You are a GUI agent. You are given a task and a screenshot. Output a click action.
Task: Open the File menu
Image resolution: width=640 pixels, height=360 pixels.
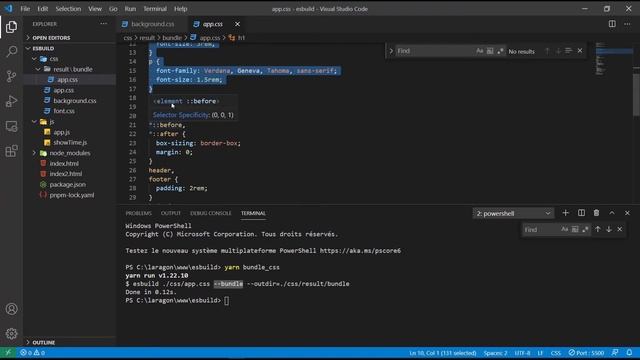click(25, 9)
